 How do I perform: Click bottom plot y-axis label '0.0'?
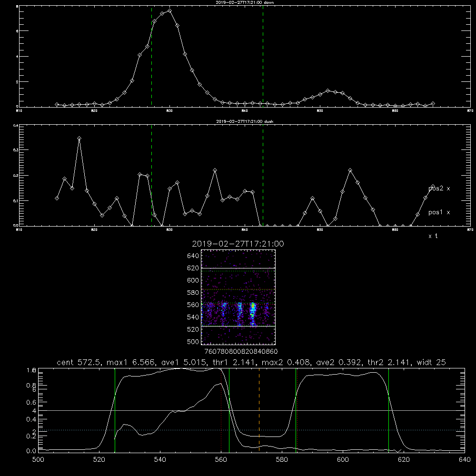point(31,451)
